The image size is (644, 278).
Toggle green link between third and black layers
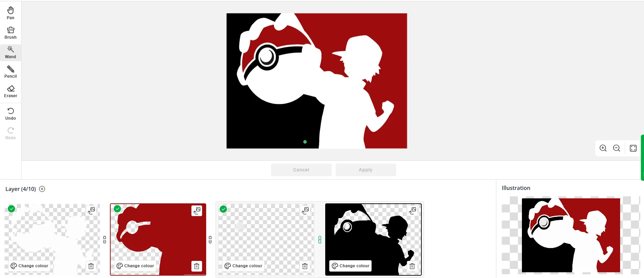click(x=319, y=240)
